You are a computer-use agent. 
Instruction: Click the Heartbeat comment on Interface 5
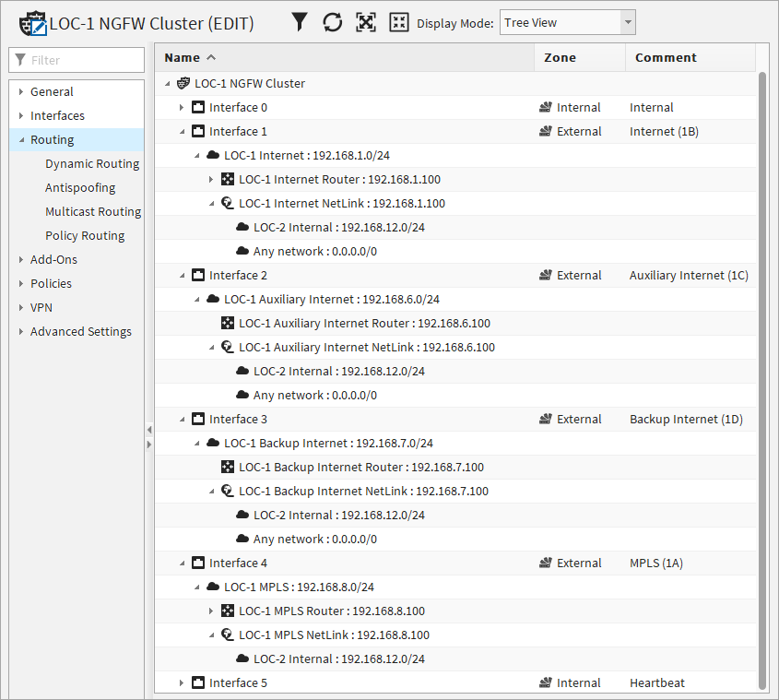tap(657, 682)
